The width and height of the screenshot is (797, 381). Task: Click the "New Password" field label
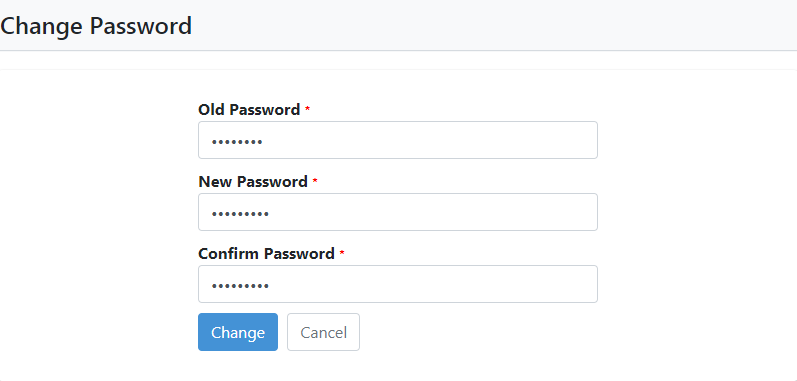(x=253, y=182)
